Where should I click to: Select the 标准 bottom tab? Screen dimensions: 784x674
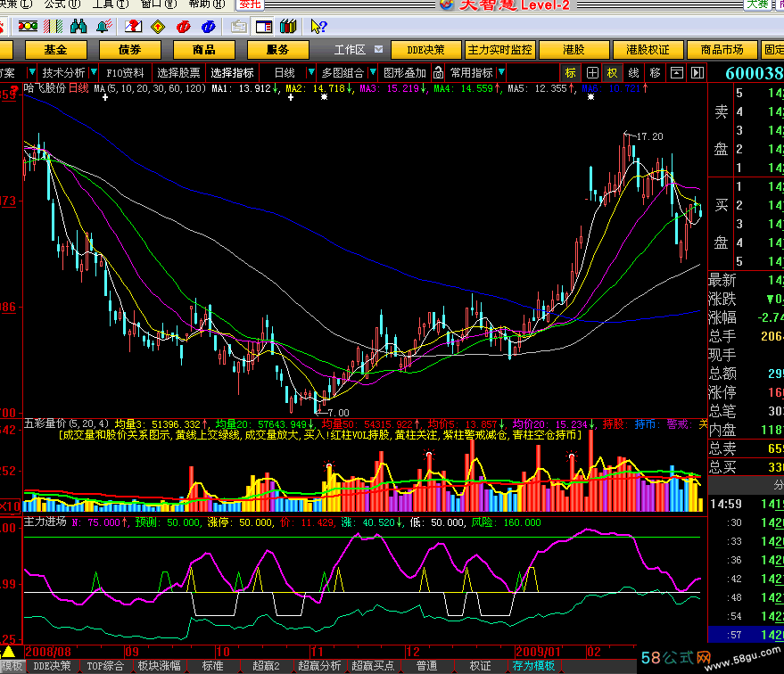coord(212,666)
